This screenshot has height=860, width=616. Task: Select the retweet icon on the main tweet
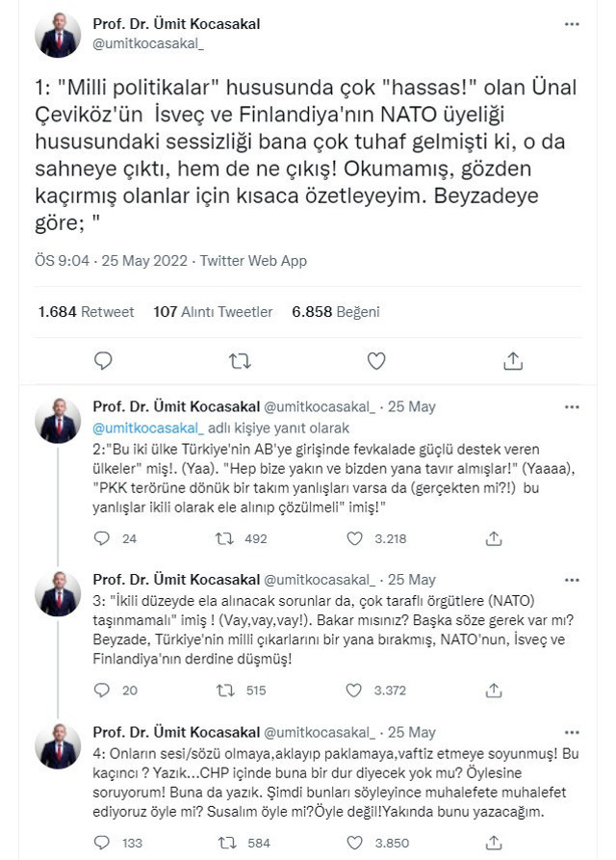tap(239, 359)
